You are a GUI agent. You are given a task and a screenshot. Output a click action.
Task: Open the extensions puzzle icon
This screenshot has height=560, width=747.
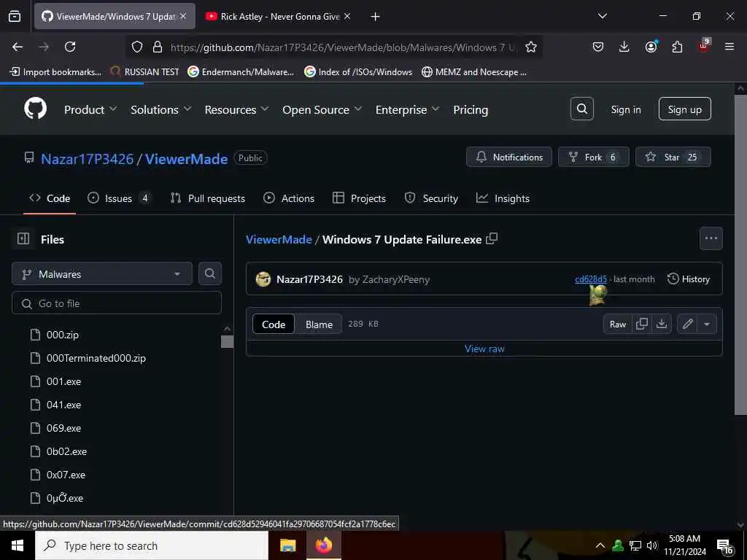point(677,47)
